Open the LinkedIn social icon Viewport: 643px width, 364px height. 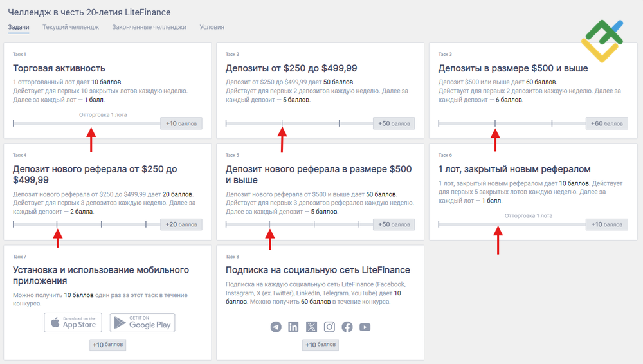pyautogui.click(x=293, y=327)
